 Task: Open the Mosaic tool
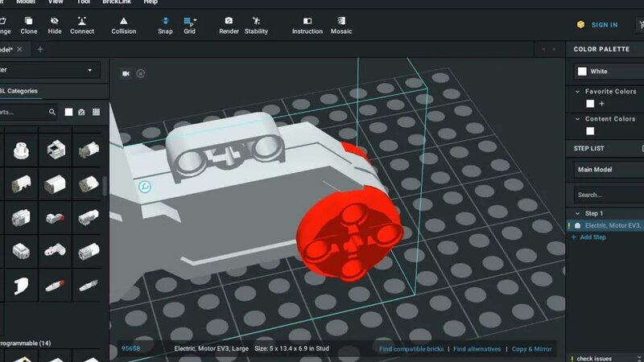(x=341, y=26)
